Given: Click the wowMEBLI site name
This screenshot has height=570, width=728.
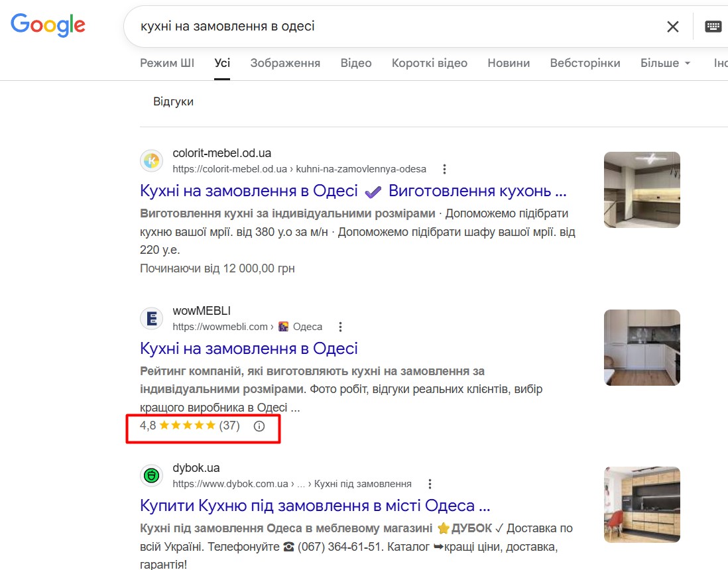Looking at the screenshot, I should point(202,311).
